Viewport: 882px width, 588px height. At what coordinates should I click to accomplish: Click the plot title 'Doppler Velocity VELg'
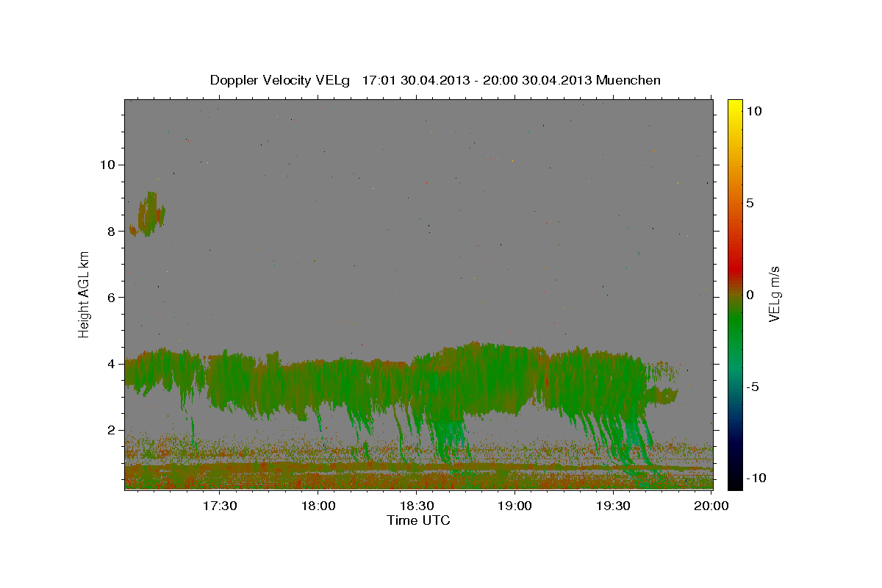282,80
